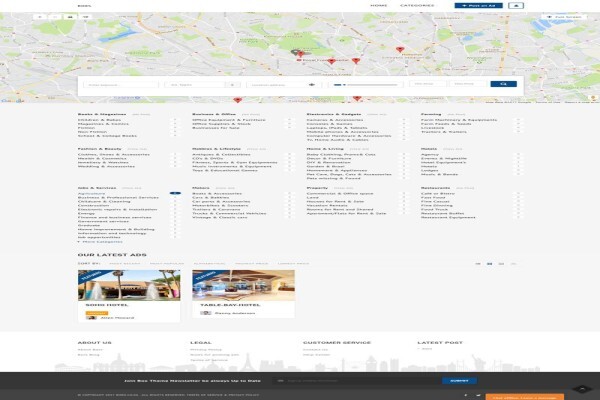Click the Full Screen map button
The image size is (600, 400).
(x=564, y=17)
